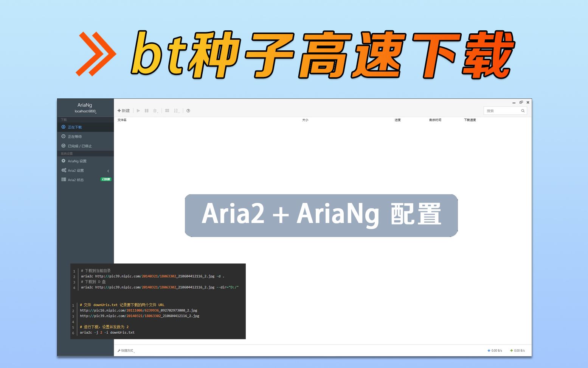Click the 文件名 column header
588x368 pixels.
[x=122, y=120]
